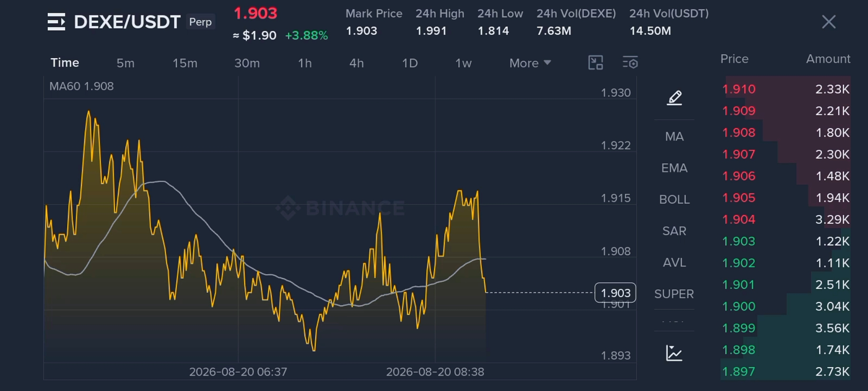
Task: Select the drawing pencil tool
Action: click(674, 98)
